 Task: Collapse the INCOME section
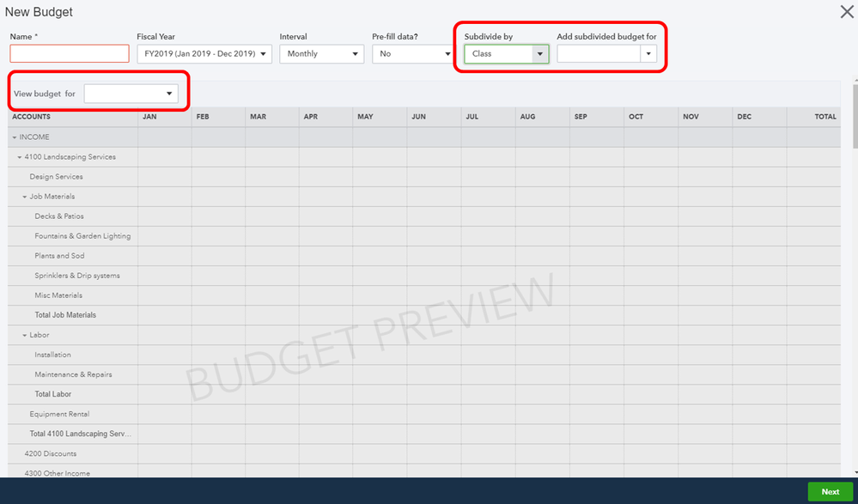pyautogui.click(x=15, y=137)
